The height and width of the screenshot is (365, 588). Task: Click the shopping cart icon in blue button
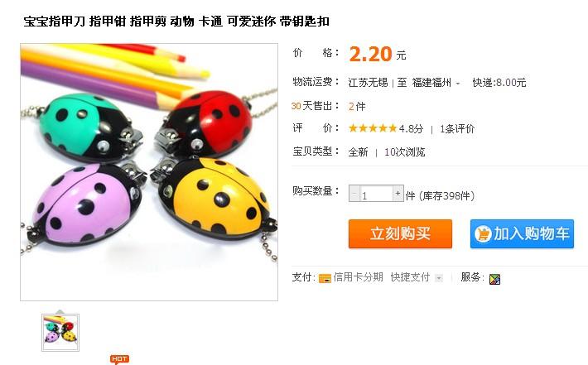pyautogui.click(x=483, y=234)
